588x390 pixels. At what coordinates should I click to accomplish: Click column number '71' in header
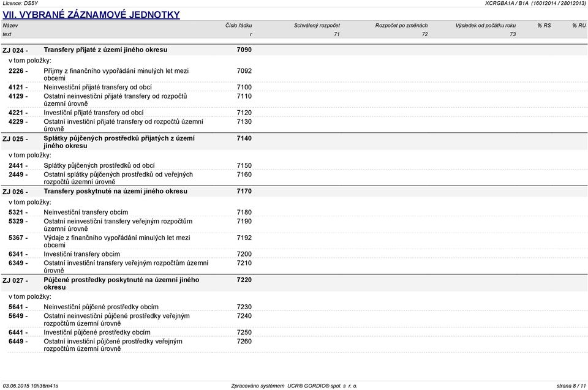[x=337, y=34]
